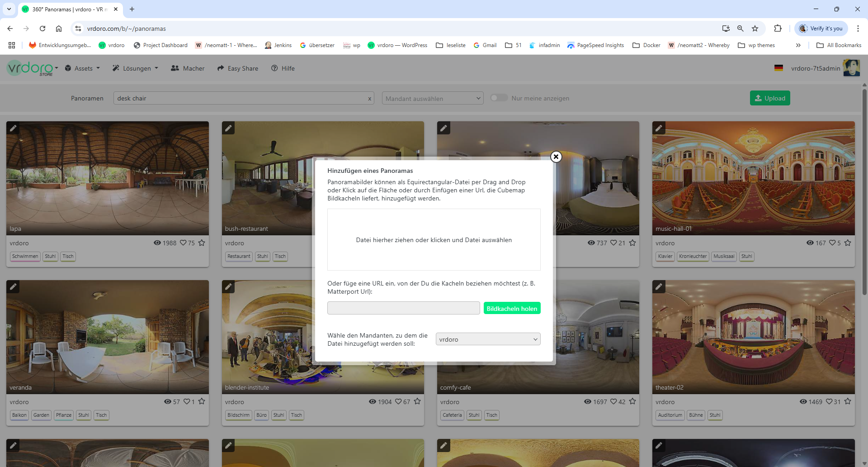Favorite the lapa panorama with star
Image resolution: width=868 pixels, height=467 pixels.
[202, 243]
